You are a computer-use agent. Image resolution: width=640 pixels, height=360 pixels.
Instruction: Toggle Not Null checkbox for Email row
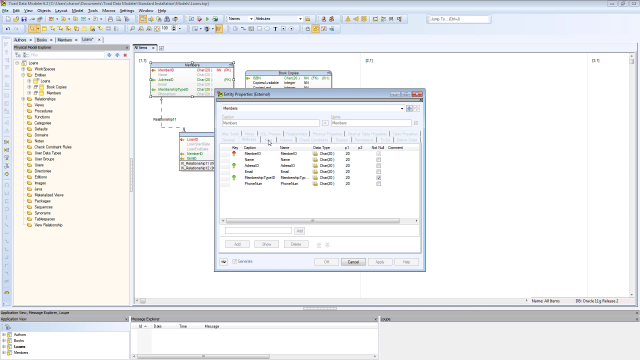(x=378, y=172)
